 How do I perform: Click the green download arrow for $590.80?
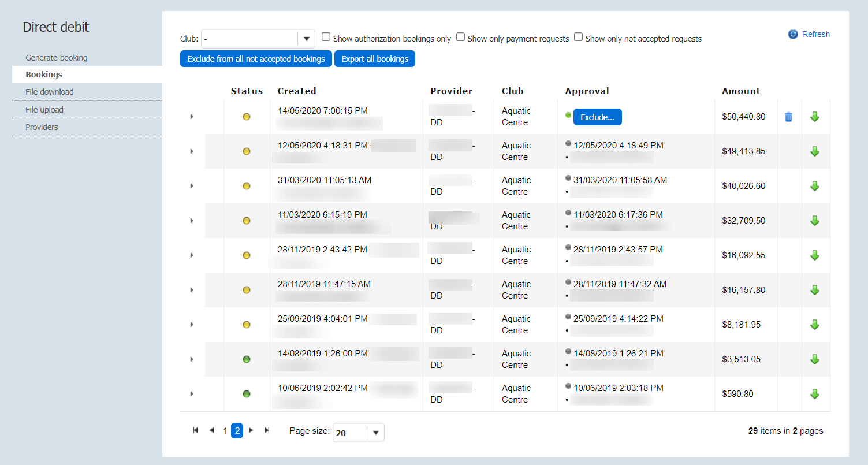click(x=815, y=394)
